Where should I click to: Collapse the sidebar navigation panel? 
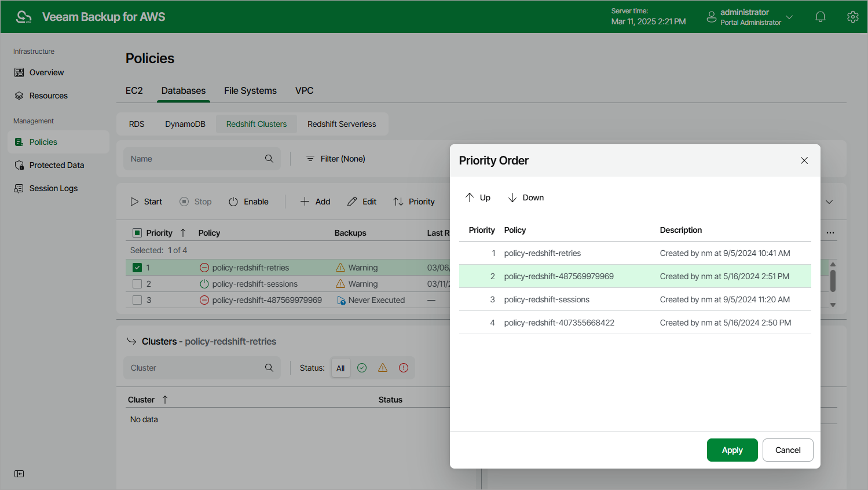click(19, 474)
